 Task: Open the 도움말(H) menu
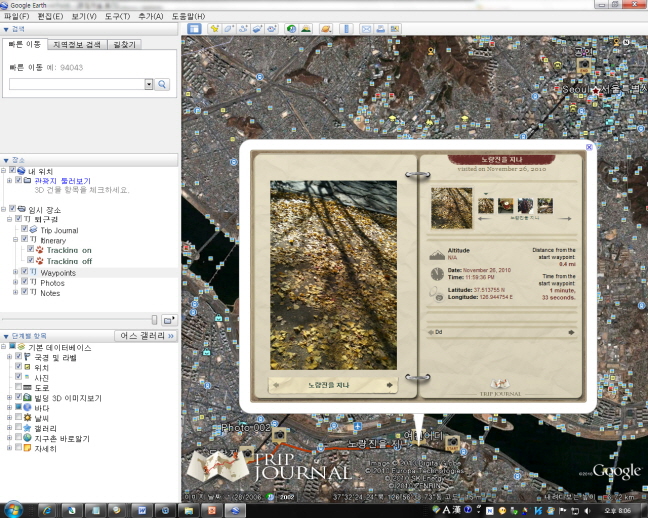coord(188,16)
